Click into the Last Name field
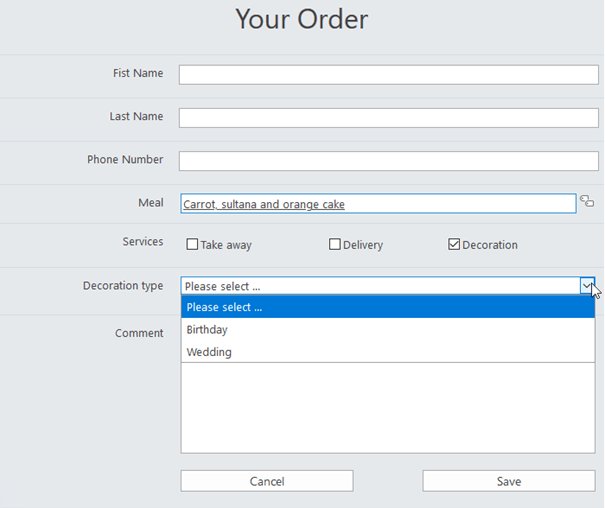 click(x=389, y=118)
